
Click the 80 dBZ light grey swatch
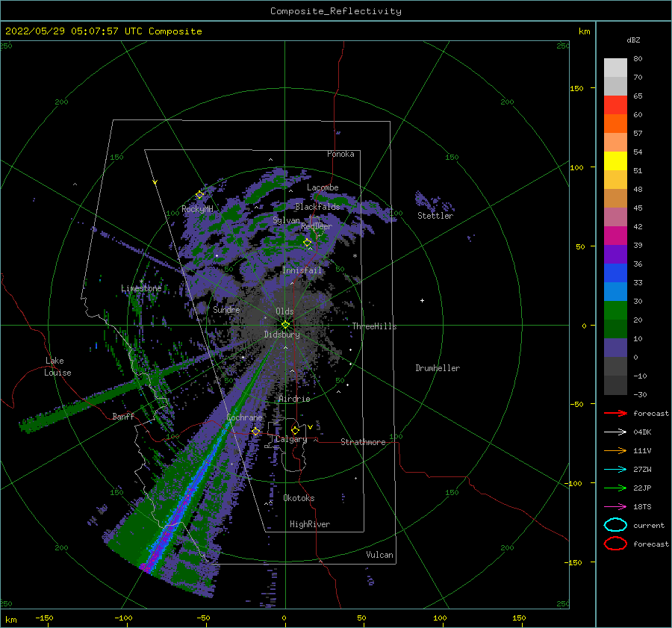(x=615, y=68)
